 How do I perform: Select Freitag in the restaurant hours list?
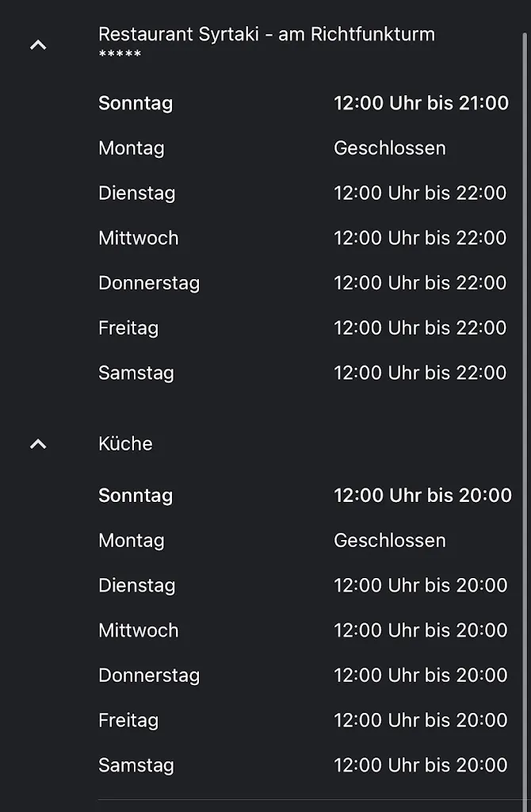[128, 328]
